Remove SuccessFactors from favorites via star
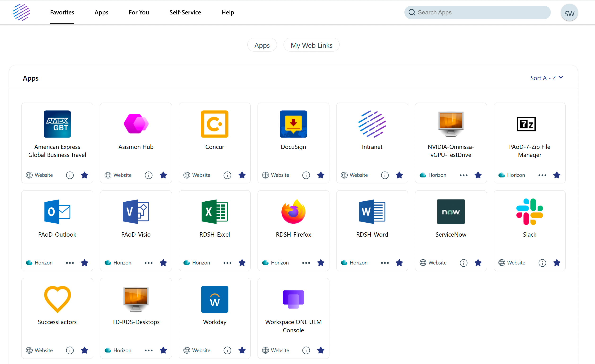 click(84, 350)
